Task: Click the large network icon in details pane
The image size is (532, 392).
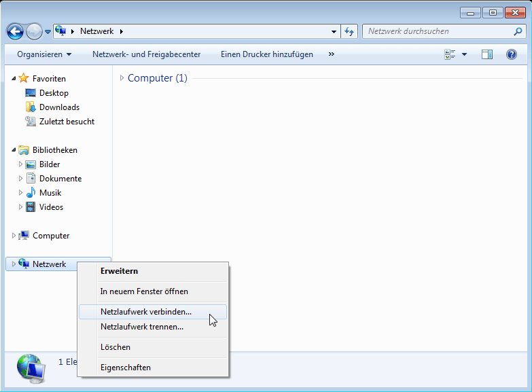Action: (31, 369)
